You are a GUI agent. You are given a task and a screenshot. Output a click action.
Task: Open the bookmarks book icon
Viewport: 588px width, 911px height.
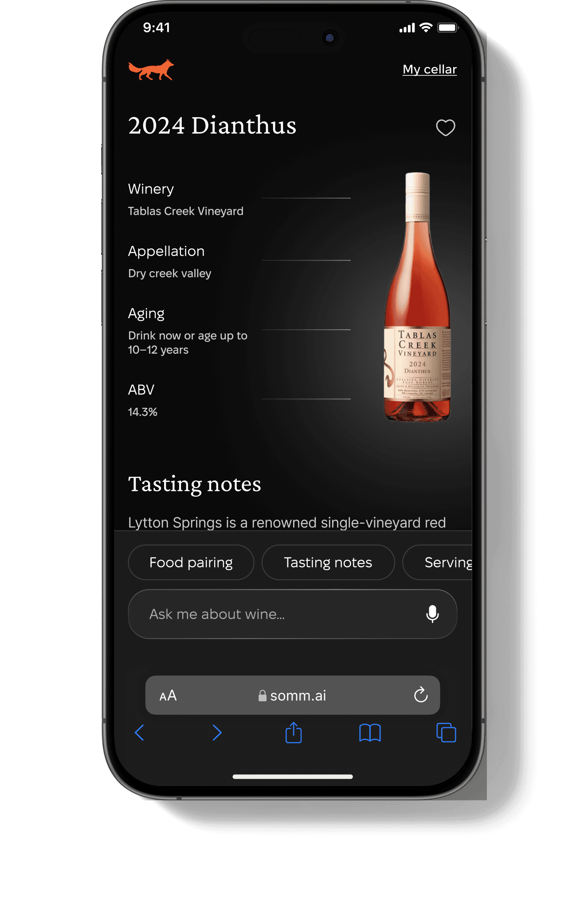point(370,733)
